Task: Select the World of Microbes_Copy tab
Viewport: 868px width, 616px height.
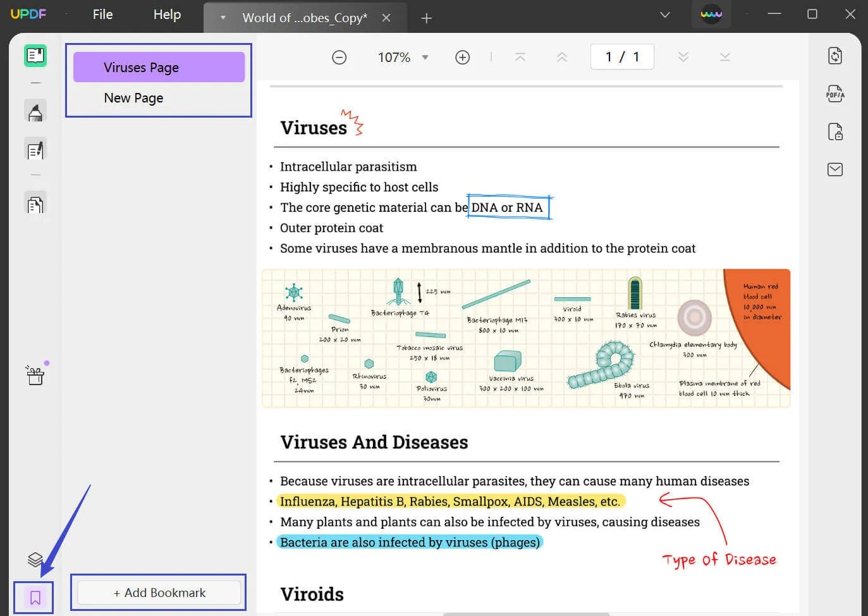Action: (x=303, y=18)
